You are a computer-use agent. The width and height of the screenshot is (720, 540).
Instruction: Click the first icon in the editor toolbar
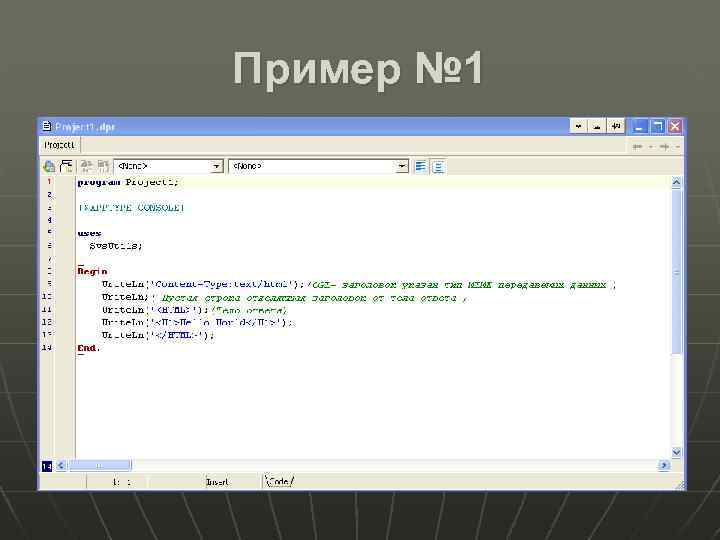pos(49,166)
